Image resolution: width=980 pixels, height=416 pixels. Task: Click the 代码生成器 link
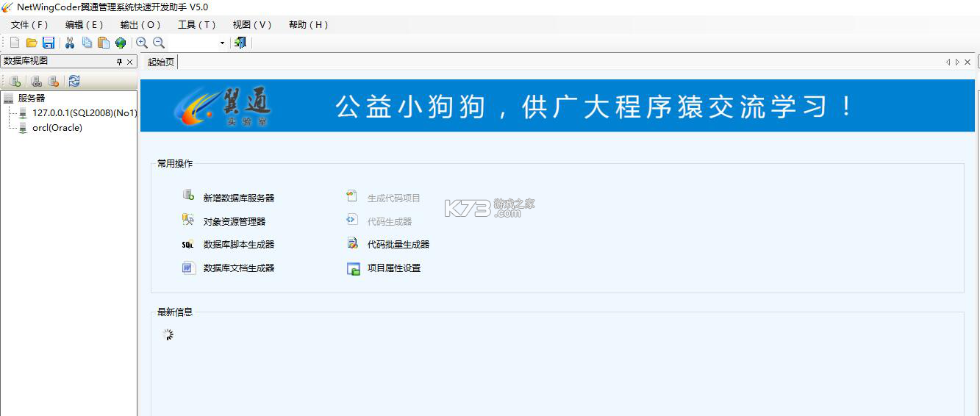point(390,222)
